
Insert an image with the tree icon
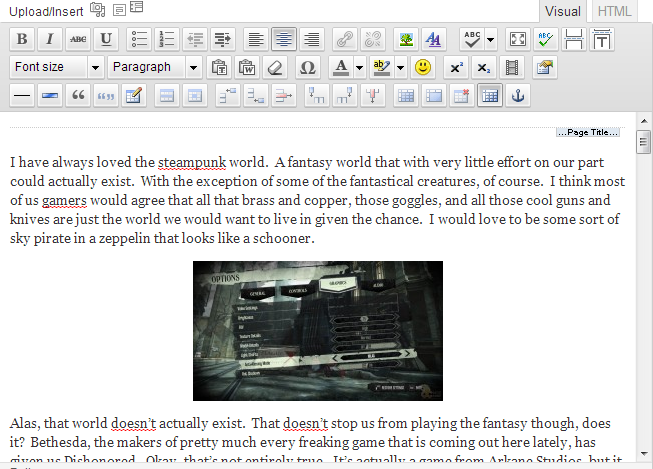coord(406,39)
